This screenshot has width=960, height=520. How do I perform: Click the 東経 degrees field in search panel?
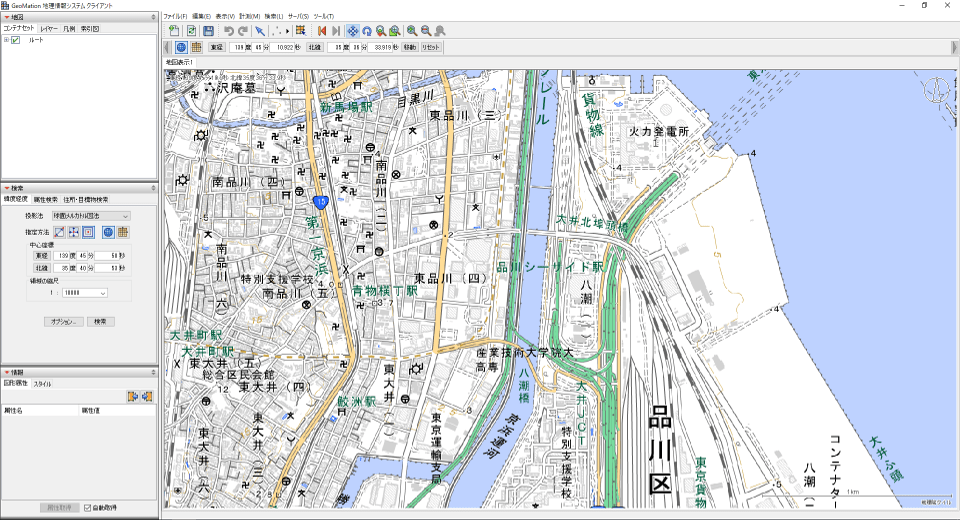pos(60,256)
